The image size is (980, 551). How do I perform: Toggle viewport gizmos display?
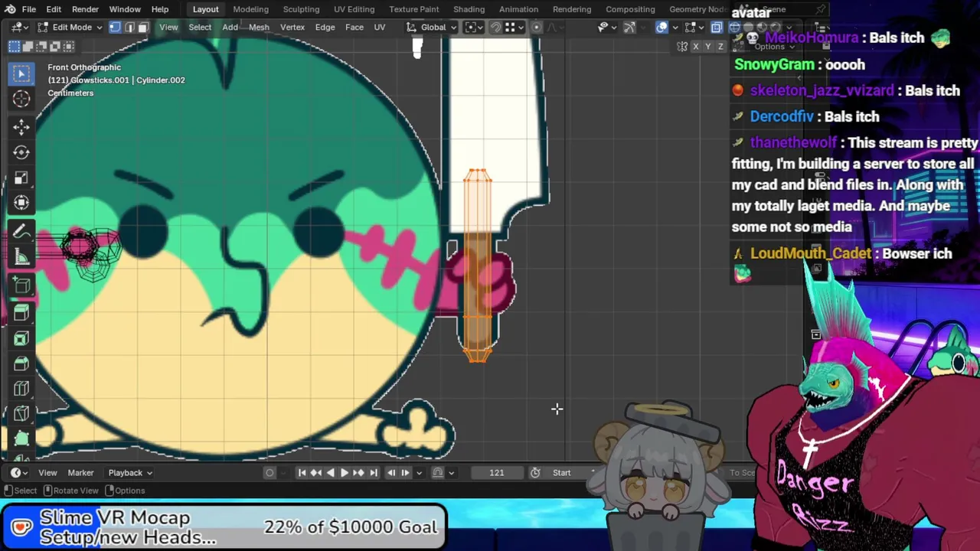pyautogui.click(x=629, y=28)
